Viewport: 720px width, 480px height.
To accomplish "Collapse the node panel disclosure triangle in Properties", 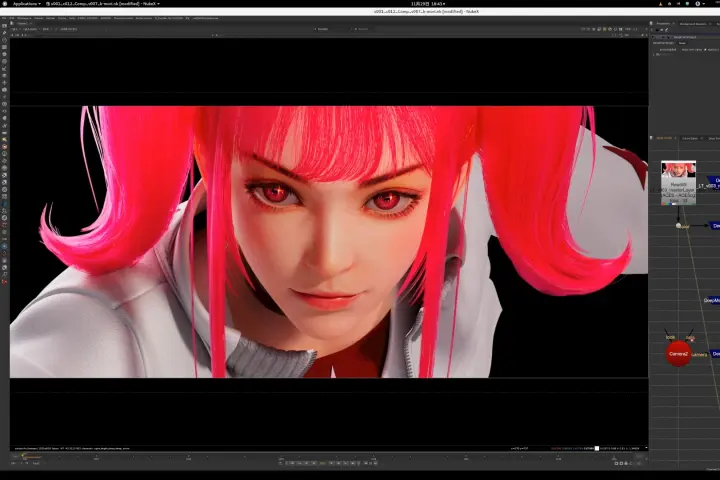I will point(652,37).
